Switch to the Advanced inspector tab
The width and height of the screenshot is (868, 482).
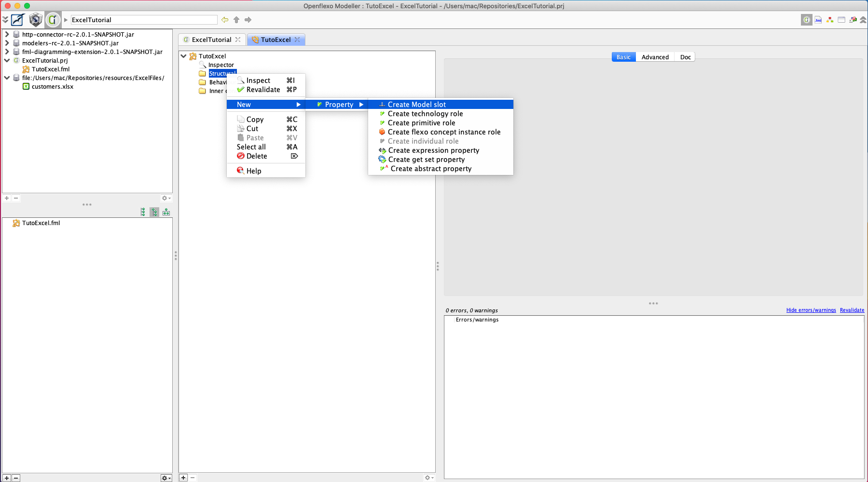[655, 57]
